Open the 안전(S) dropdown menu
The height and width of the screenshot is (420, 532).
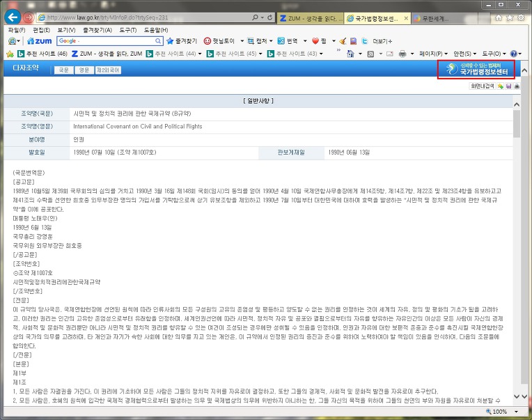click(x=464, y=54)
